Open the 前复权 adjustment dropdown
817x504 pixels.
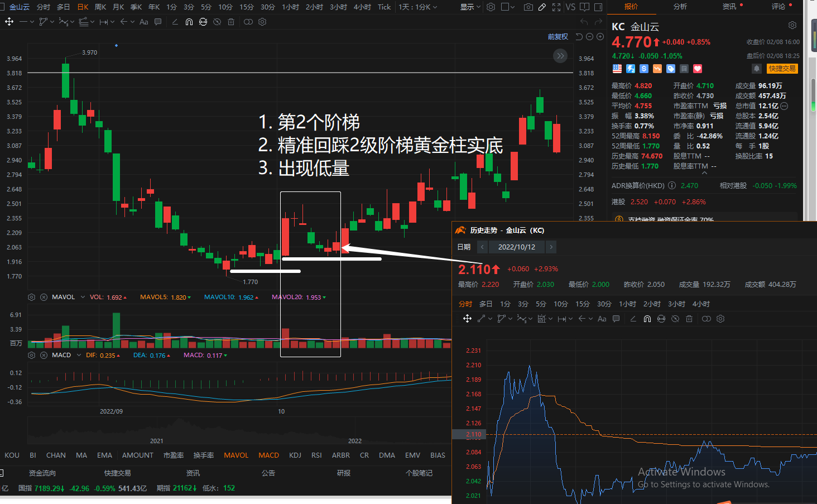[558, 37]
